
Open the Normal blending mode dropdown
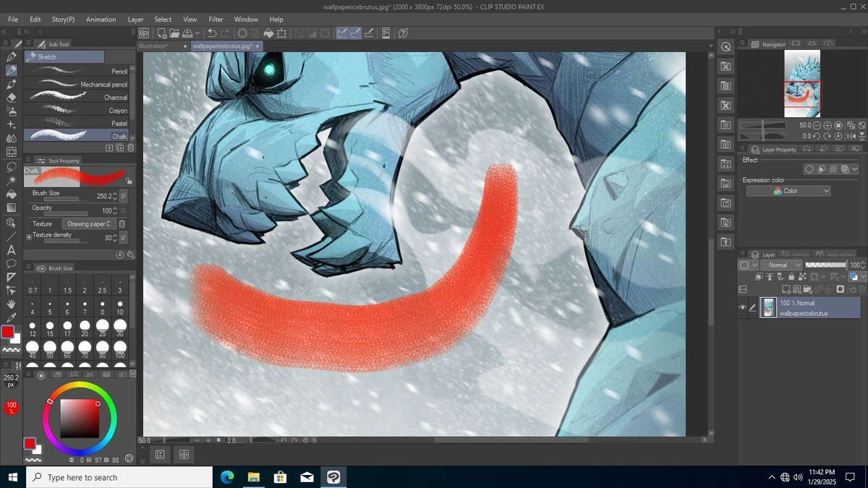tap(781, 265)
